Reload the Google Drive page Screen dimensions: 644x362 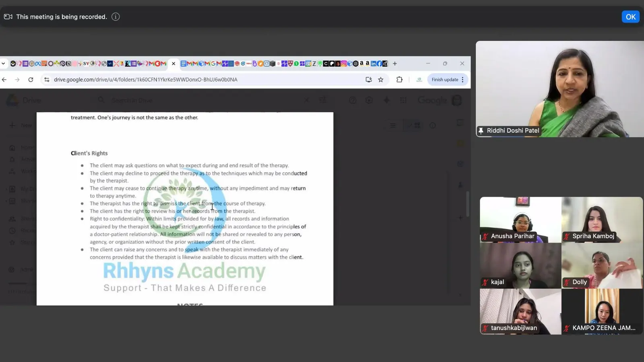coord(31,80)
